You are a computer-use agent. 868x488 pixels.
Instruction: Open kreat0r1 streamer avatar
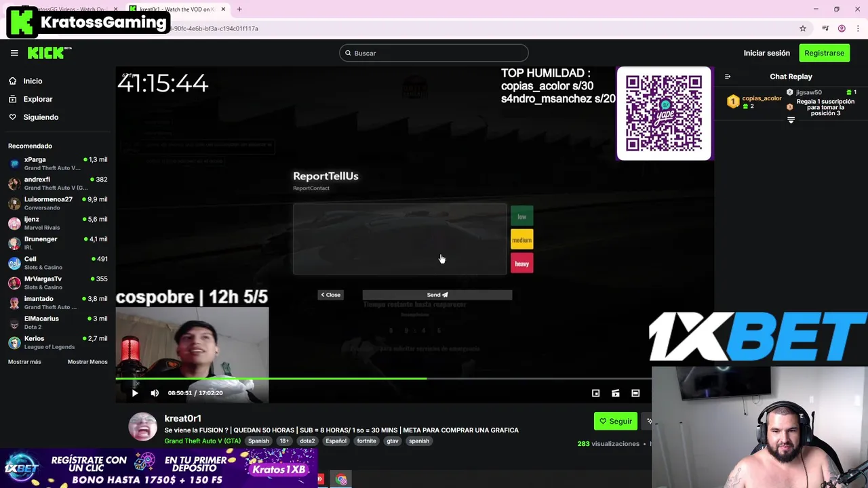tap(142, 426)
